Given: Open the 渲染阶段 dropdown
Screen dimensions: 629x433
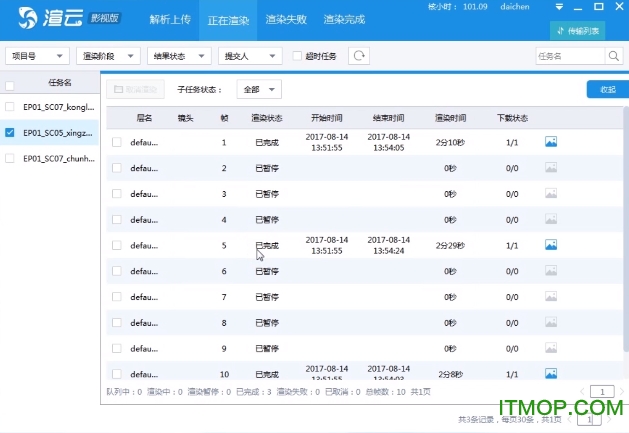Looking at the screenshot, I should (108, 56).
